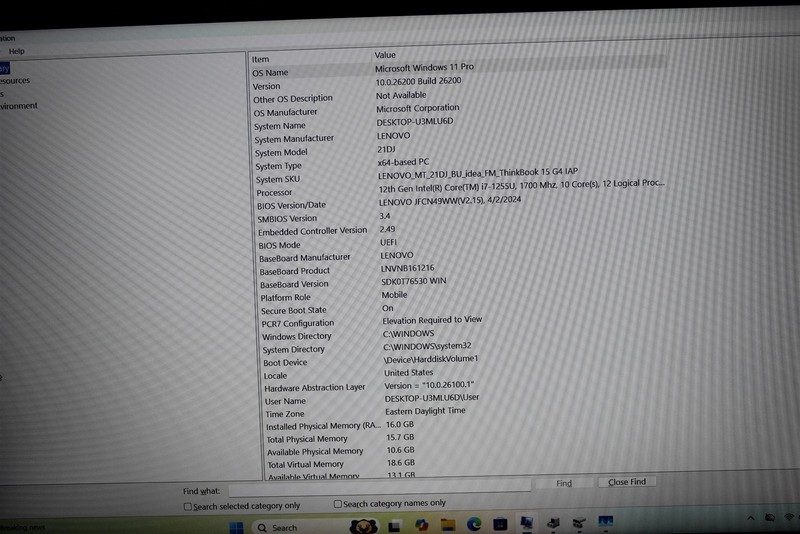The image size is (800, 534).
Task: Open Microsoft Store from the taskbar
Action: 500,523
